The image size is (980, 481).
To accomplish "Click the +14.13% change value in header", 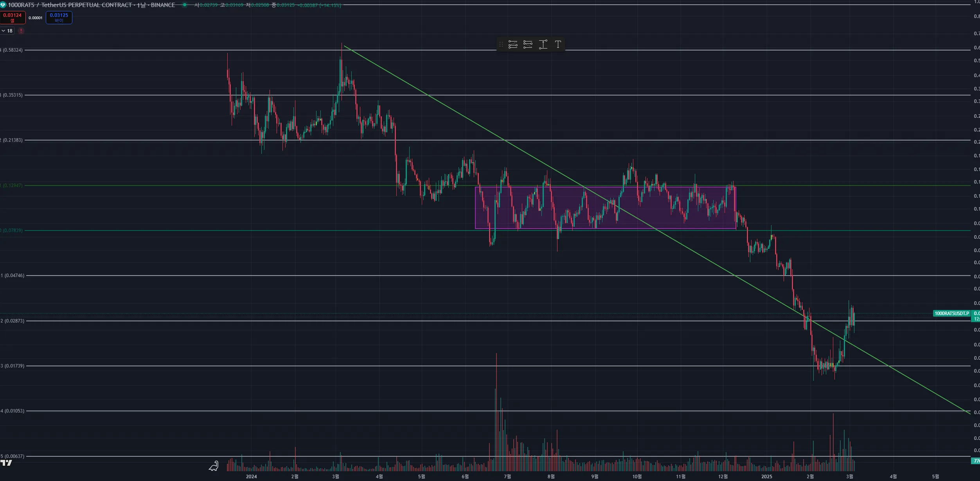I will (330, 5).
